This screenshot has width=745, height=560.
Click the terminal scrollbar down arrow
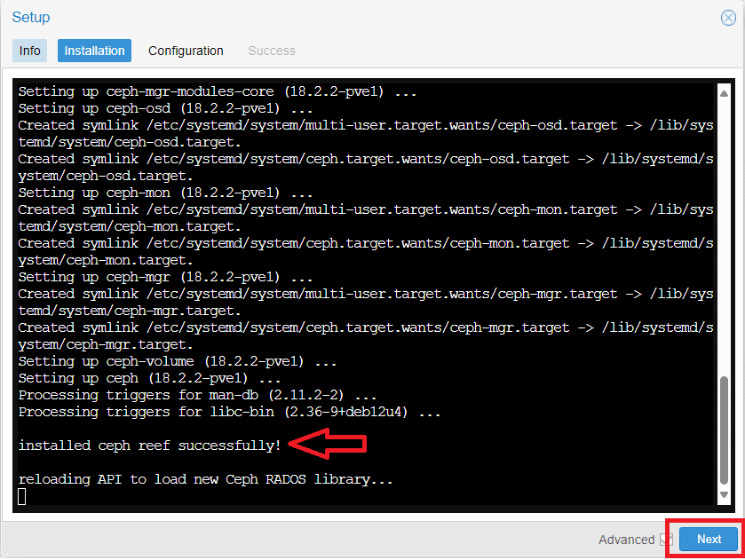coord(724,495)
